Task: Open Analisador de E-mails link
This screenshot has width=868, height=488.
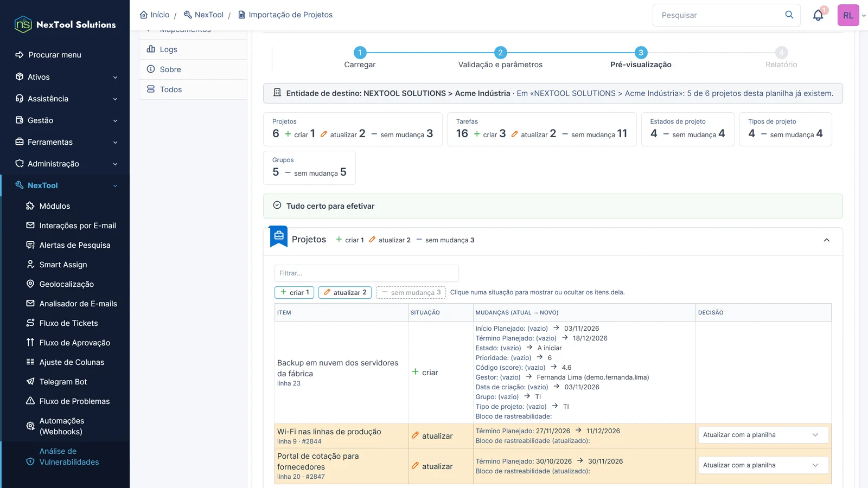Action: pyautogui.click(x=78, y=304)
